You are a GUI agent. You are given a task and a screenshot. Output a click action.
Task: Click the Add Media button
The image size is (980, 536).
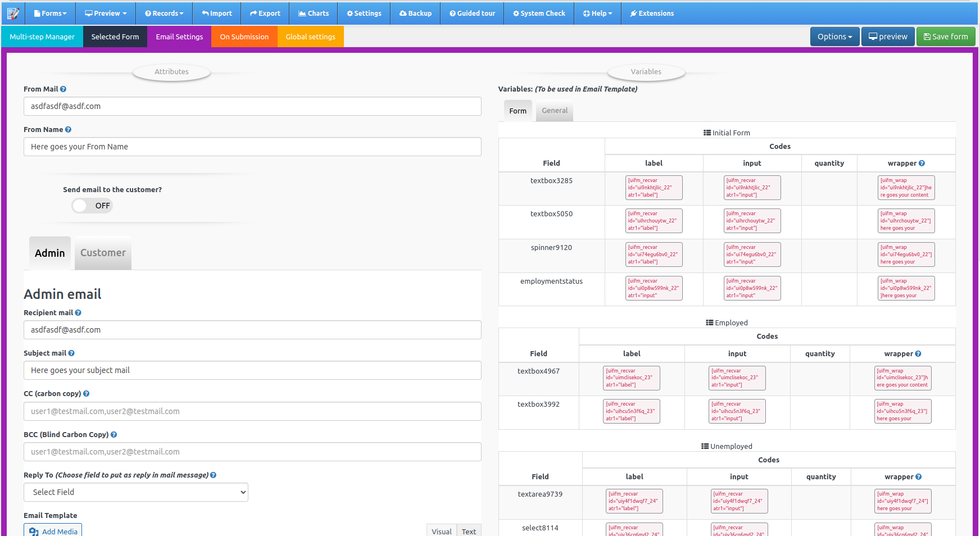52,531
